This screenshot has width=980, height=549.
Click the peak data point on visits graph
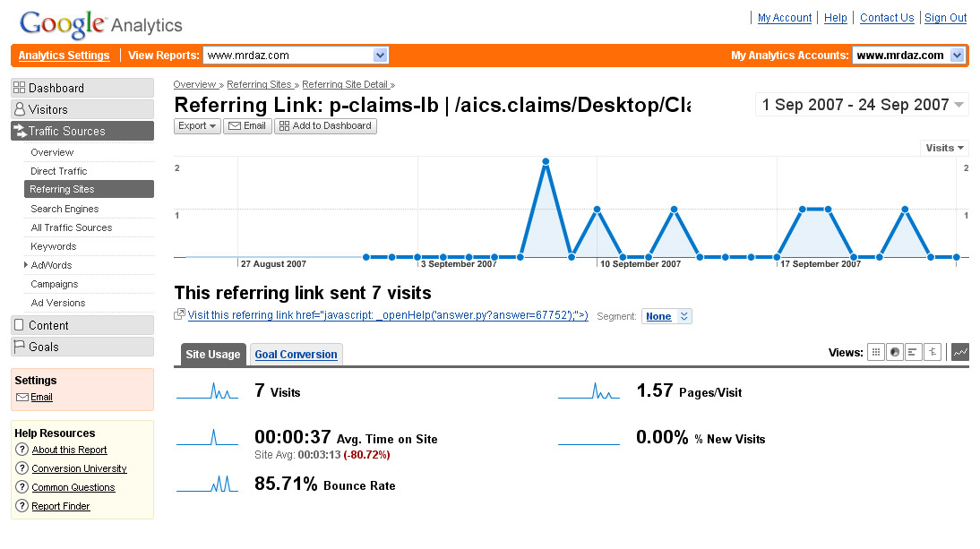pos(546,162)
